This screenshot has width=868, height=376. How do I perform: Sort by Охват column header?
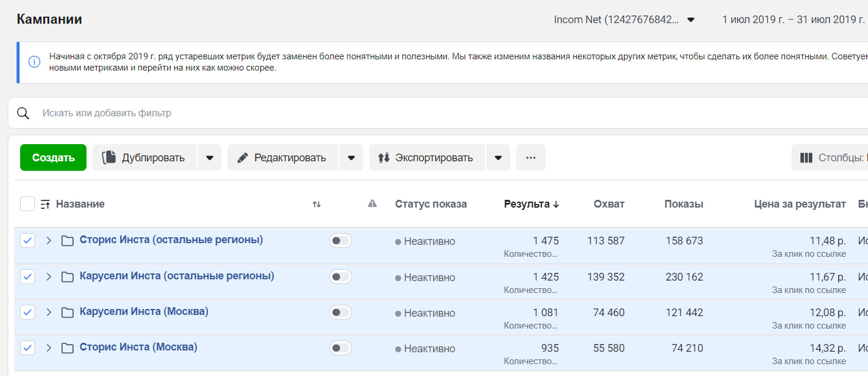point(608,204)
